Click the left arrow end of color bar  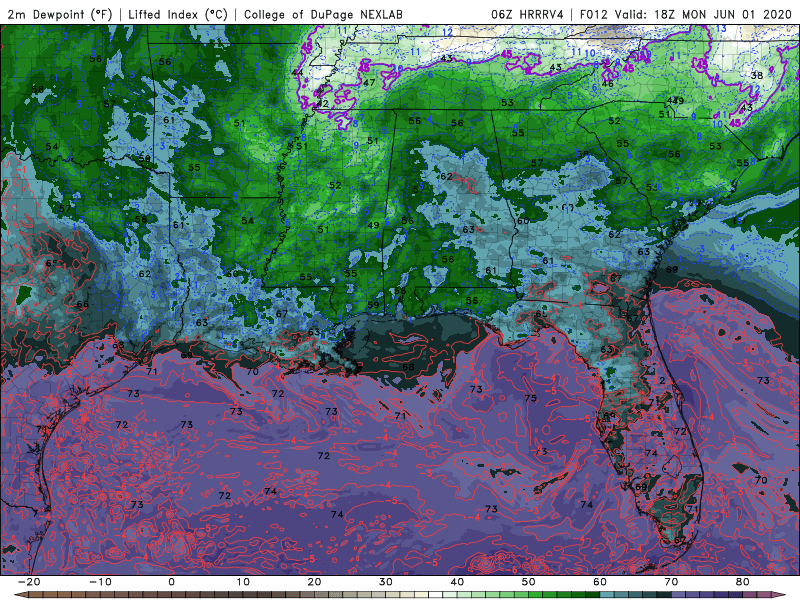[x=19, y=595]
